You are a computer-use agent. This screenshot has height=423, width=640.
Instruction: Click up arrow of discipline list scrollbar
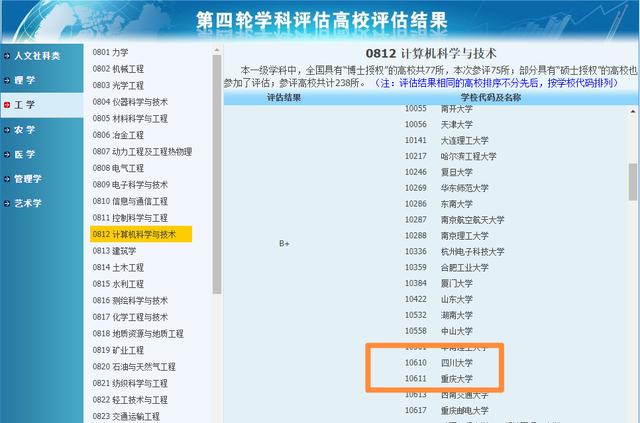217,50
